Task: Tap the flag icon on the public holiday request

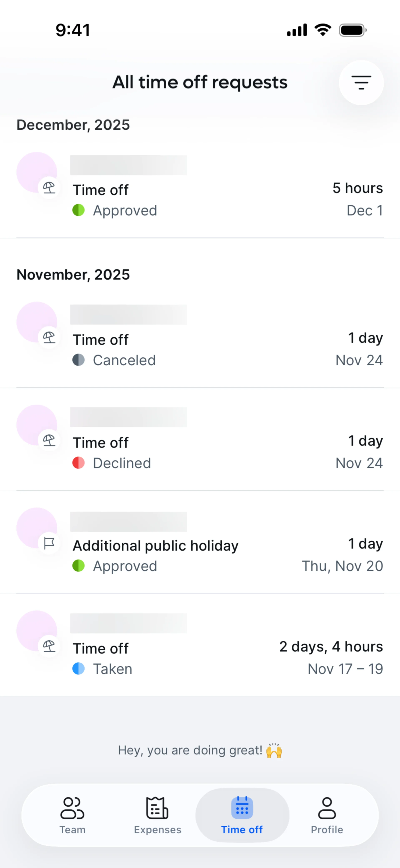Action: 49,543
